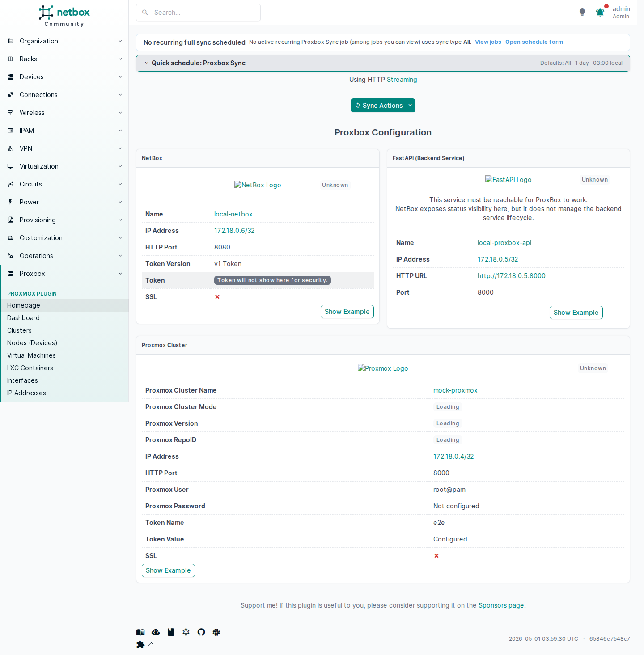Click the FastAPI Logo image link
Screen dimensions: 644x655
[508, 180]
